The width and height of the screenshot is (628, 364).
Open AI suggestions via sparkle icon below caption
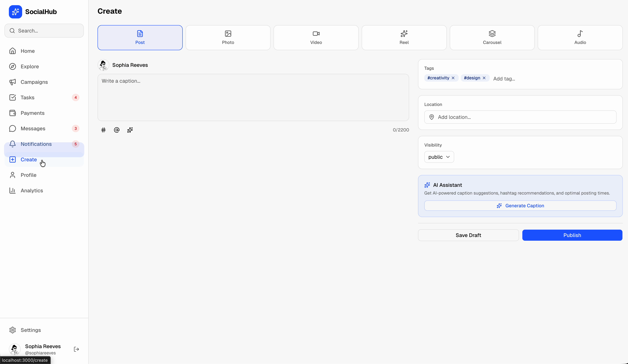click(130, 130)
